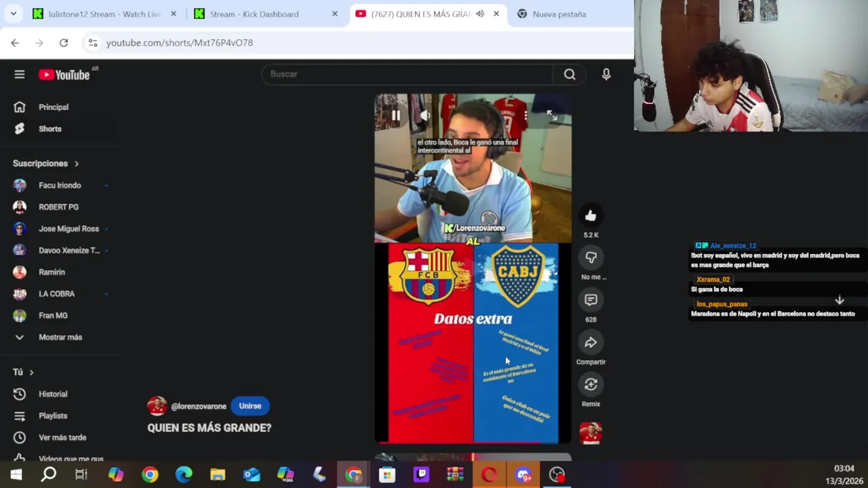Go back in the browser
The width and height of the screenshot is (868, 488).
[15, 43]
